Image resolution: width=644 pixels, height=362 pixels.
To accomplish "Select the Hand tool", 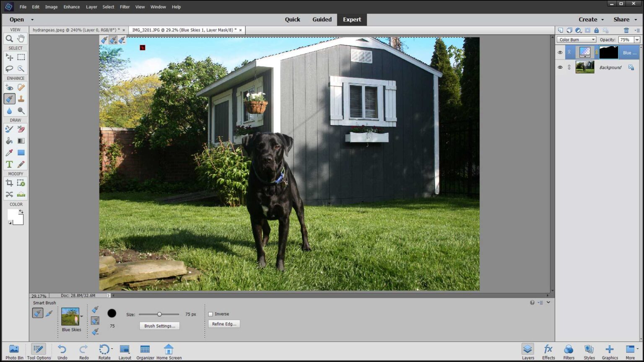I will coord(21,39).
